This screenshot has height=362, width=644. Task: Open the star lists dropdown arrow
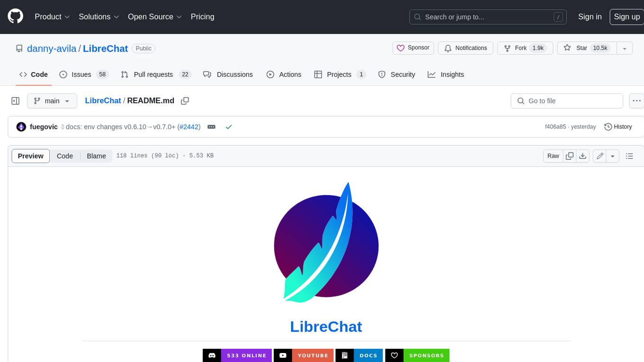tap(625, 48)
